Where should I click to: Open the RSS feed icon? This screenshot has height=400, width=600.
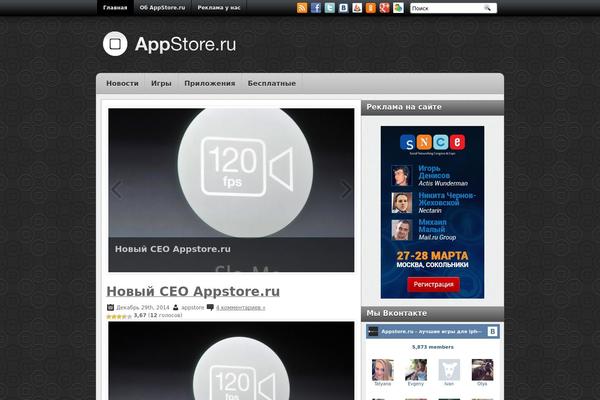pos(302,8)
